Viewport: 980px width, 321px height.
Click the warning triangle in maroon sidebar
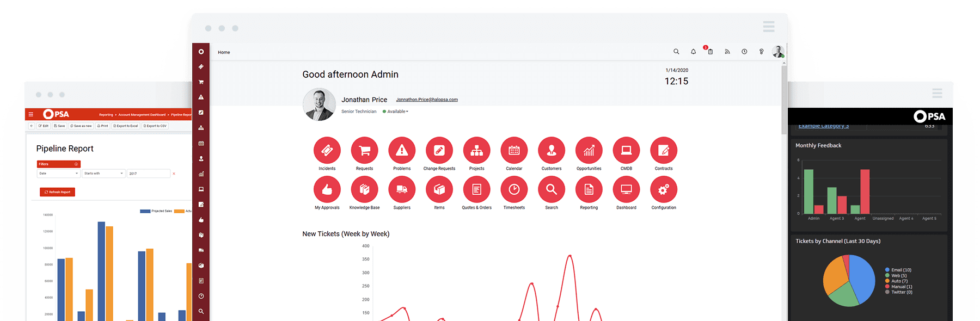(x=201, y=97)
